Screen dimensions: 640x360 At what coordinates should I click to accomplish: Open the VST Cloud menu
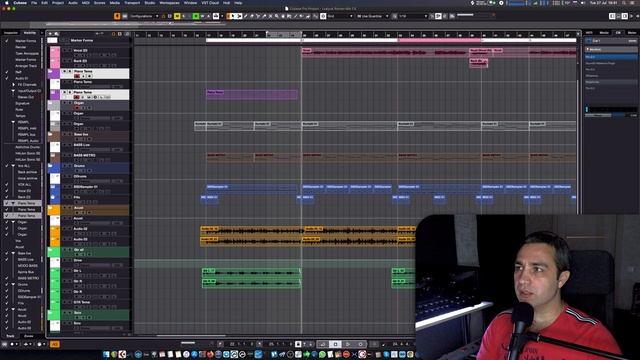210,2
